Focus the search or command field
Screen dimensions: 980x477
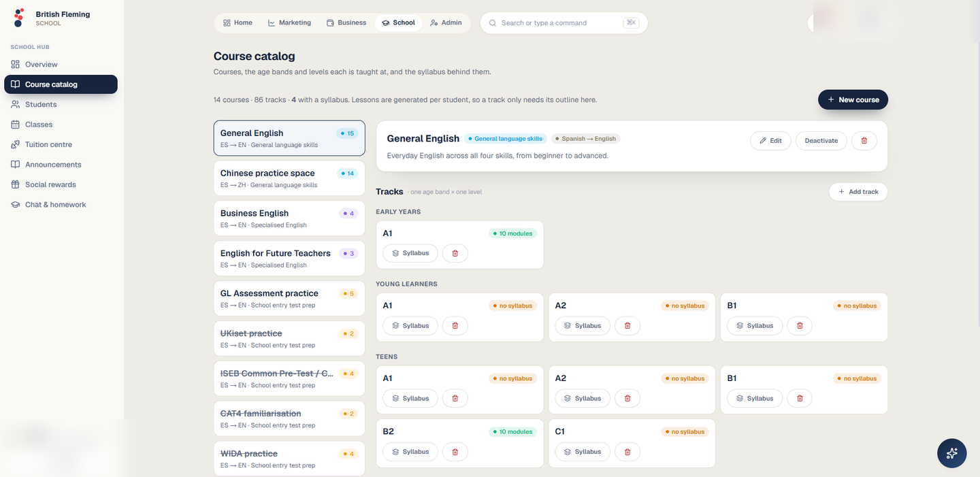click(x=563, y=22)
